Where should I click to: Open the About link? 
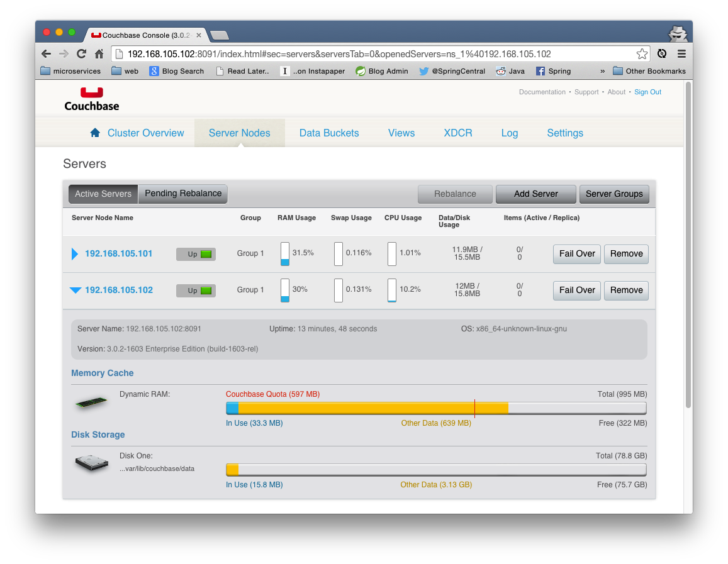pos(616,92)
